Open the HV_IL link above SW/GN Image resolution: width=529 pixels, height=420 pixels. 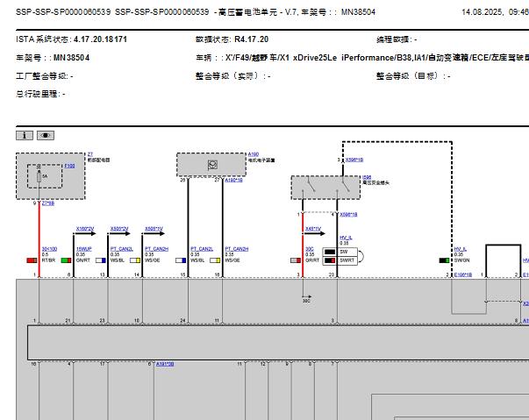(x=461, y=249)
